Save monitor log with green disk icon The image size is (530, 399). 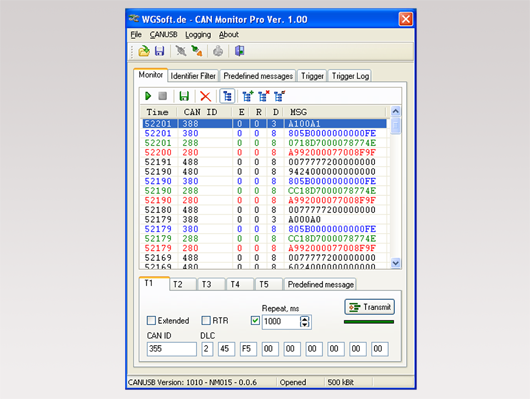point(184,96)
